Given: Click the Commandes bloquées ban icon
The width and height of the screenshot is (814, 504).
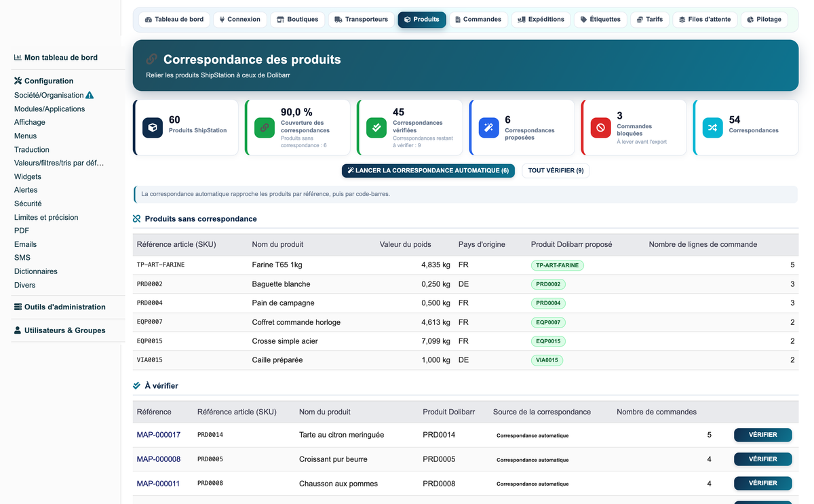Looking at the screenshot, I should 600,128.
